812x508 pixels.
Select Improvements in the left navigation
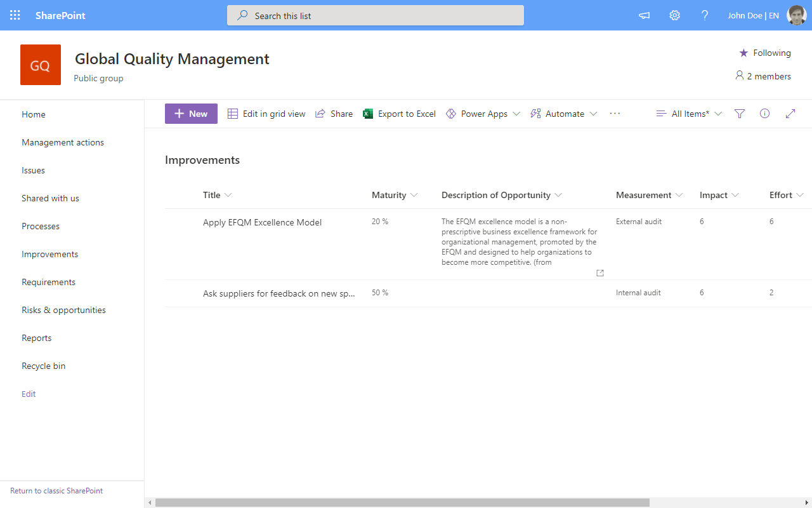(49, 253)
